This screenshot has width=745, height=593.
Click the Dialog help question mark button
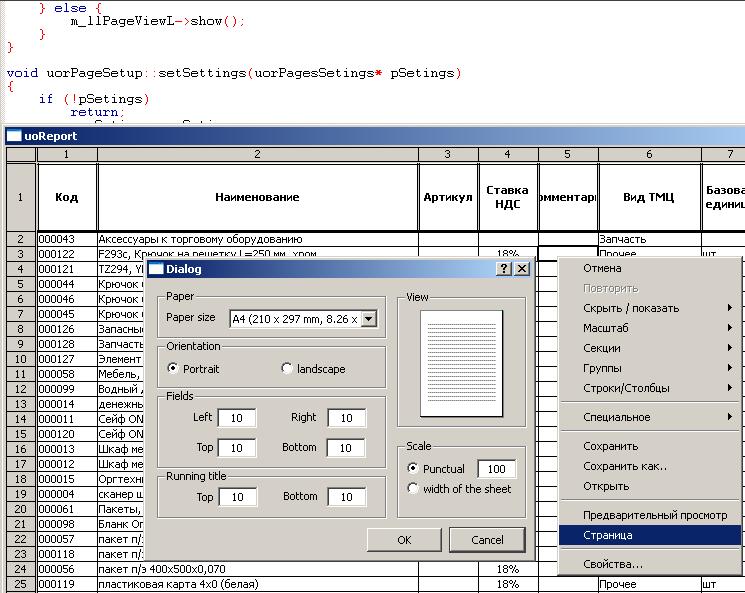click(504, 269)
